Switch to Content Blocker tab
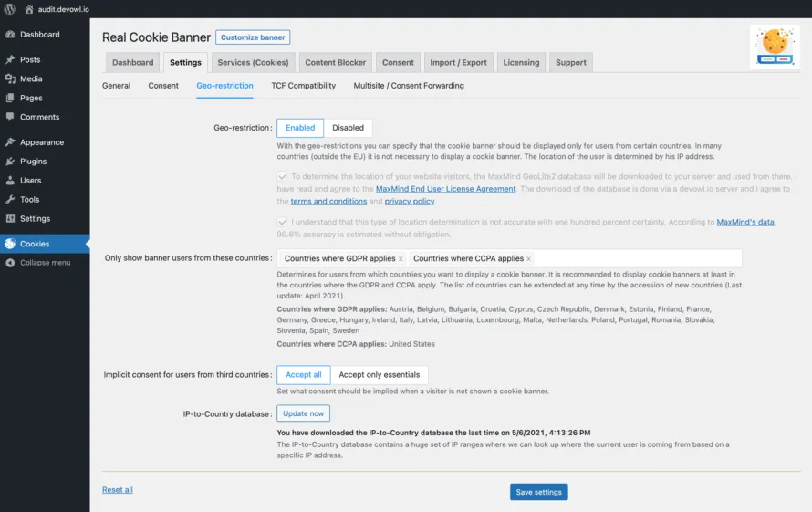This screenshot has width=812, height=512. (x=335, y=63)
